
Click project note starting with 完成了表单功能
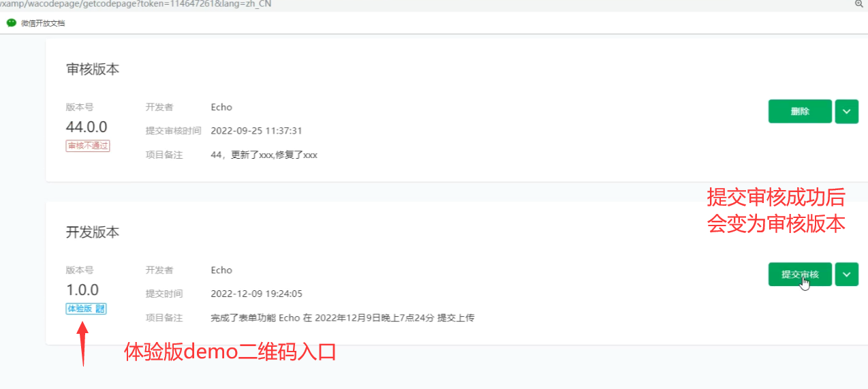tap(342, 317)
